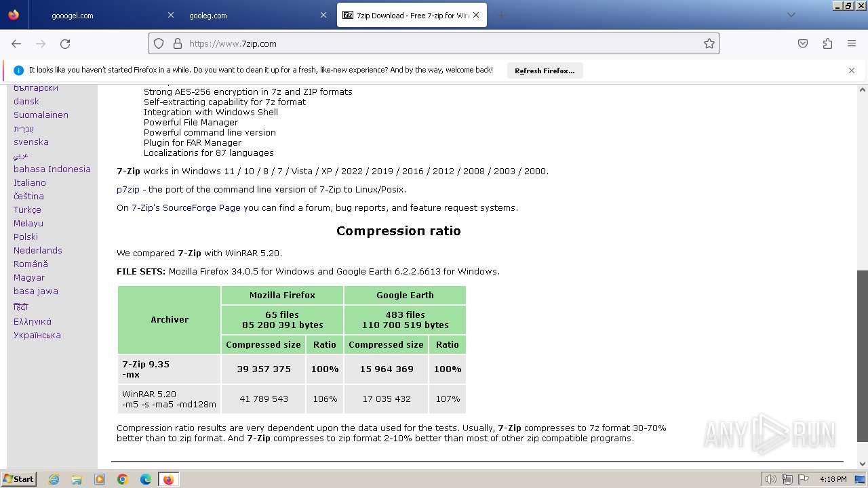Close the gooleg.com tab
This screenshot has width=868, height=488.
(x=323, y=15)
